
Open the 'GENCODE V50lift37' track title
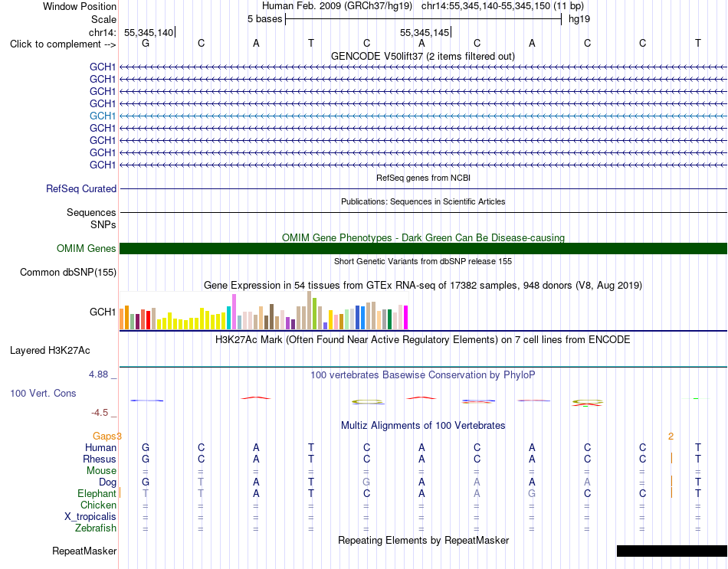[422, 56]
